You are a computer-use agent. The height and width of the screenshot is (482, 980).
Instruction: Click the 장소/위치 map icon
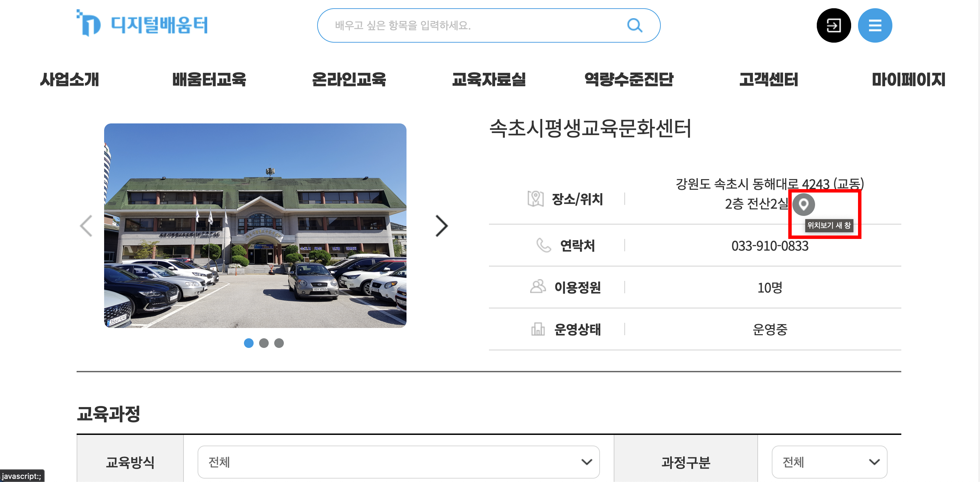[x=535, y=199]
